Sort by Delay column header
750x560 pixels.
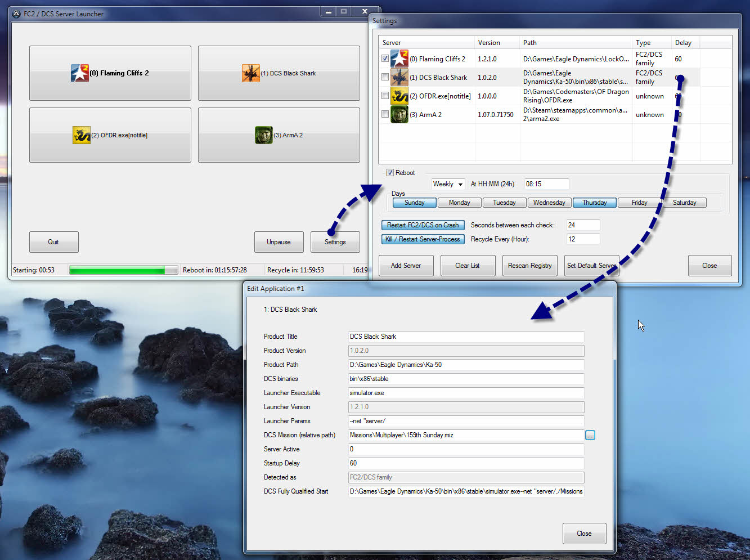(x=686, y=42)
